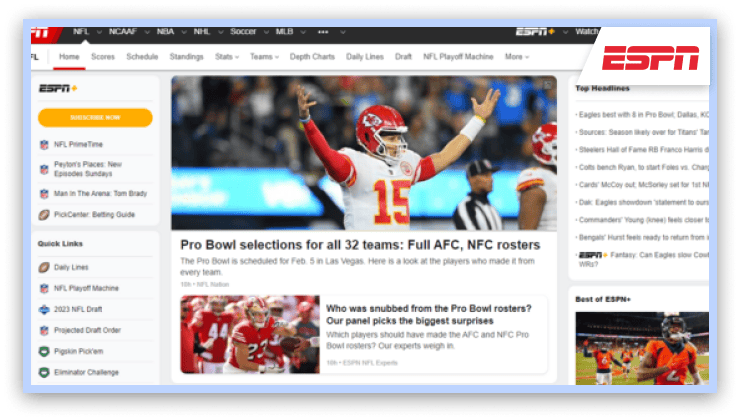Open the Depth Charts tab
This screenshot has width=740, height=420.
(x=312, y=57)
